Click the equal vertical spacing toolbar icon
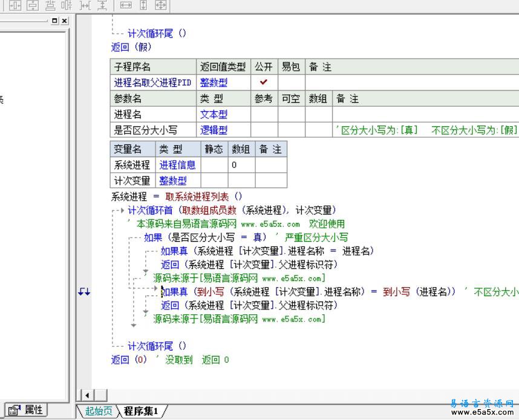The image size is (519, 420). coord(102,5)
